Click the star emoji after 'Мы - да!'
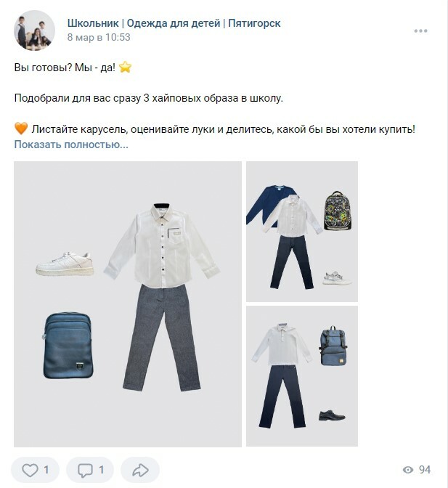This screenshot has width=448, height=488. (125, 67)
